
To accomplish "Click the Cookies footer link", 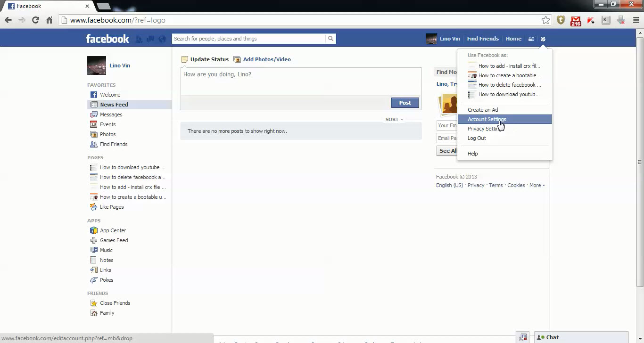I will tap(516, 185).
